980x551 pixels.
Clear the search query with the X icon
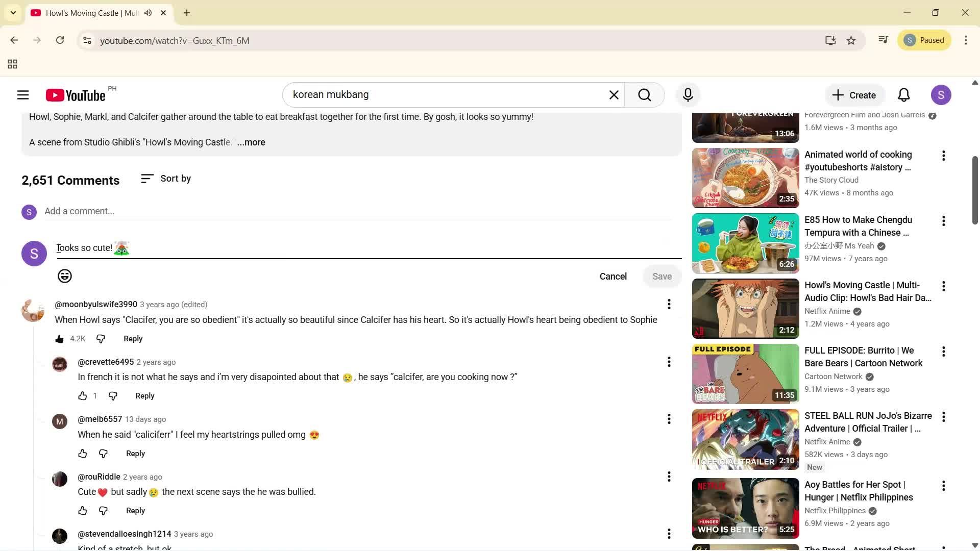pyautogui.click(x=613, y=94)
